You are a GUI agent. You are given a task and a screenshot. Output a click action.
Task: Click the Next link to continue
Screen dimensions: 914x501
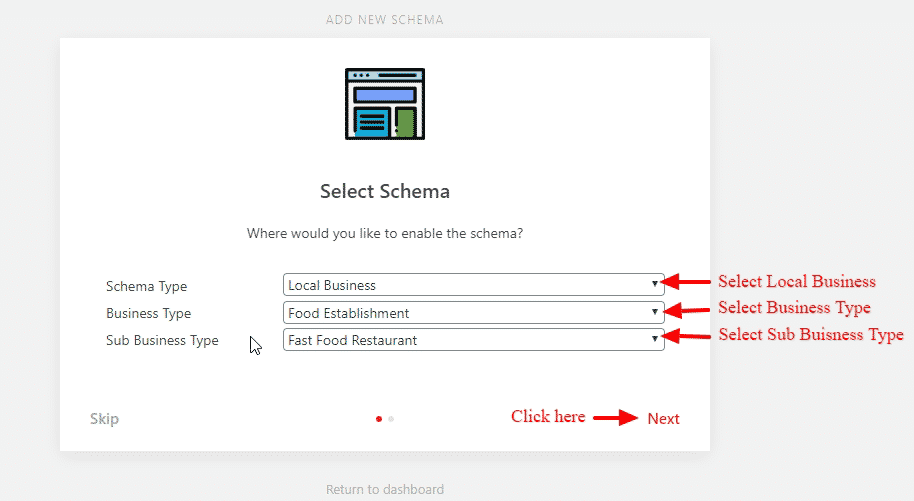click(x=663, y=419)
